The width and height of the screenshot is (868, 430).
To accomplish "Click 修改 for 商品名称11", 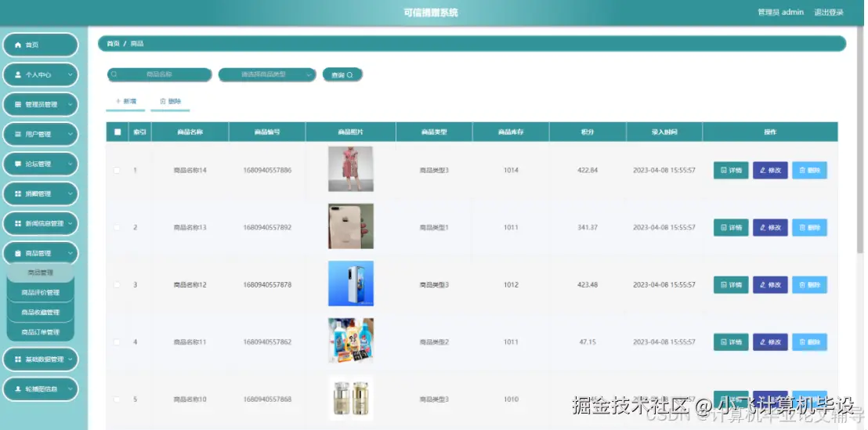I will tap(770, 342).
